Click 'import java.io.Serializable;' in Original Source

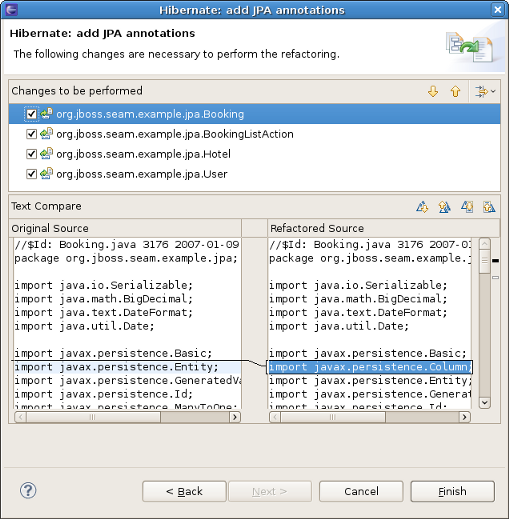(x=103, y=285)
